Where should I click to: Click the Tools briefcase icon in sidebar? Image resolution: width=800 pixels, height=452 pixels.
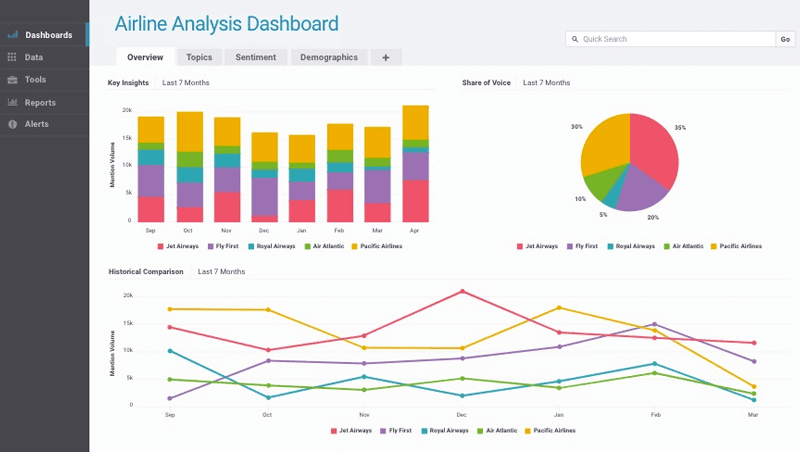(13, 80)
